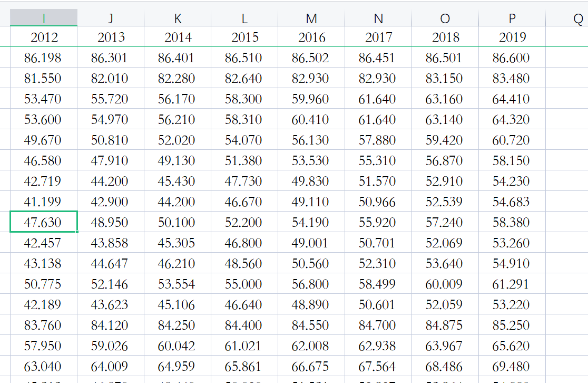Select column L header

pyautogui.click(x=244, y=17)
